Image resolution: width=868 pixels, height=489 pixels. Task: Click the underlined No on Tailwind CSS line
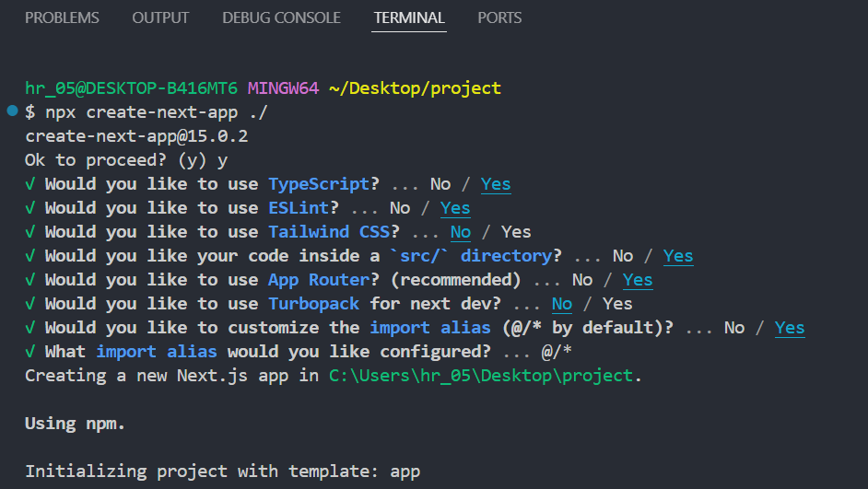461,232
